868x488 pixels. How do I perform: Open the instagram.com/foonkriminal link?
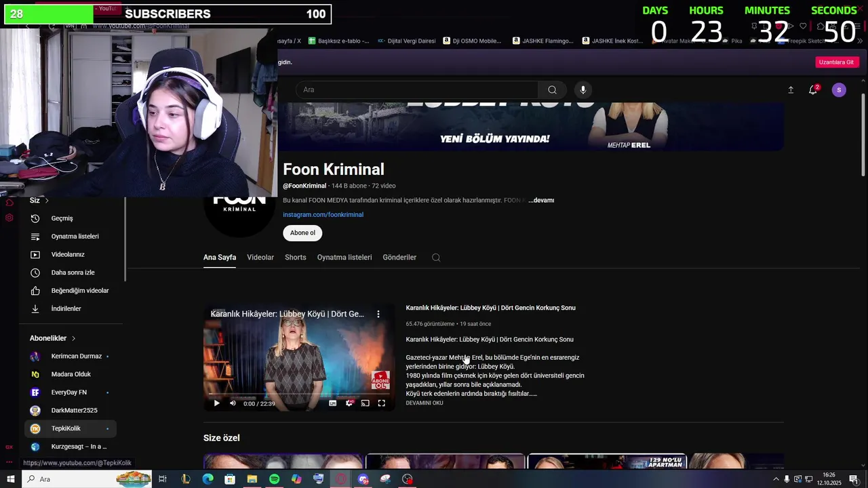click(x=323, y=215)
